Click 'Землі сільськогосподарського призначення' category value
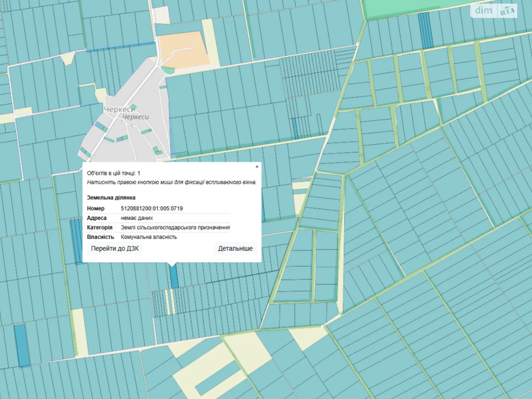Image resolution: width=532 pixels, height=399 pixels. coord(175,228)
